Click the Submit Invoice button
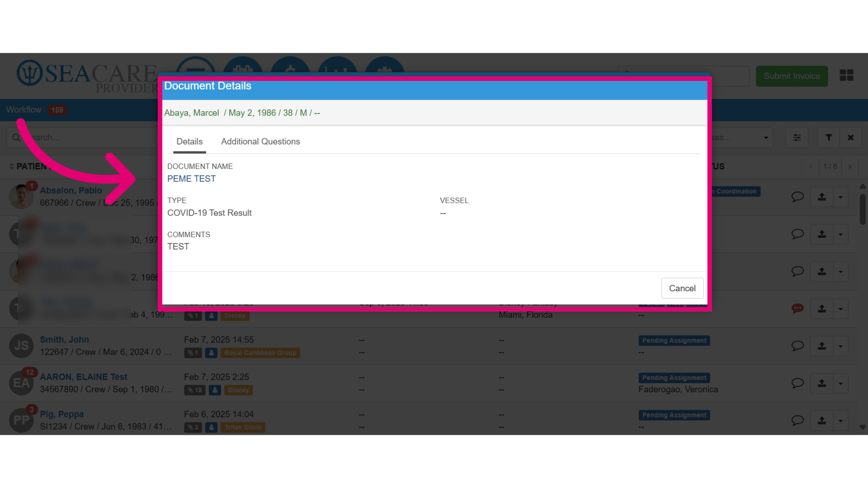This screenshot has height=488, width=868. click(x=792, y=76)
